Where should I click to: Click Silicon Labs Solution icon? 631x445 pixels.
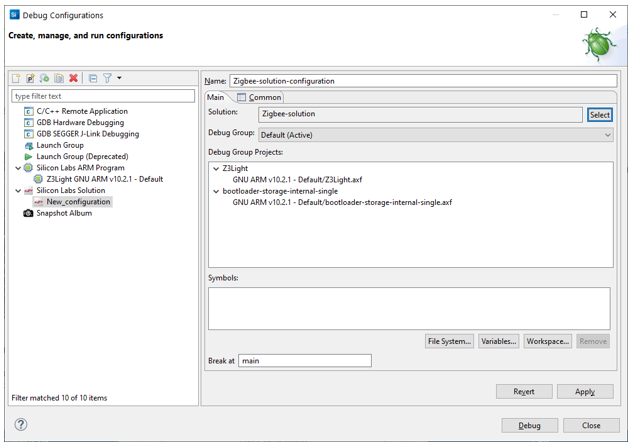tap(28, 190)
